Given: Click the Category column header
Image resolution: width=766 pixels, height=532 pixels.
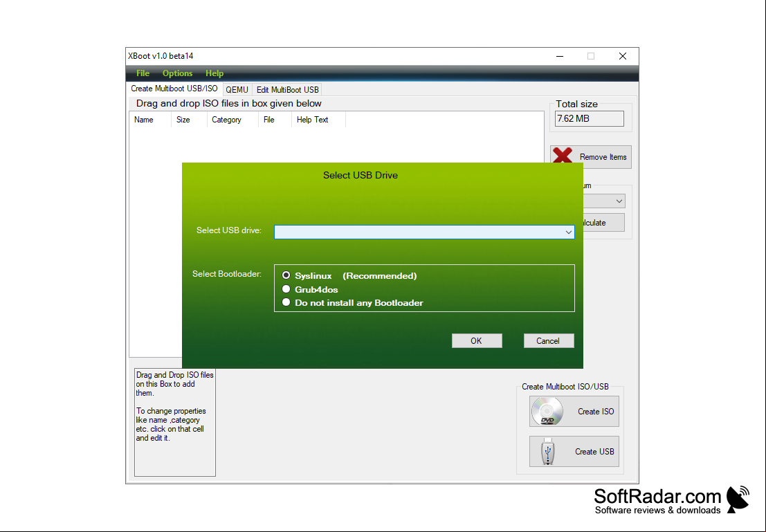Looking at the screenshot, I should click(x=232, y=120).
